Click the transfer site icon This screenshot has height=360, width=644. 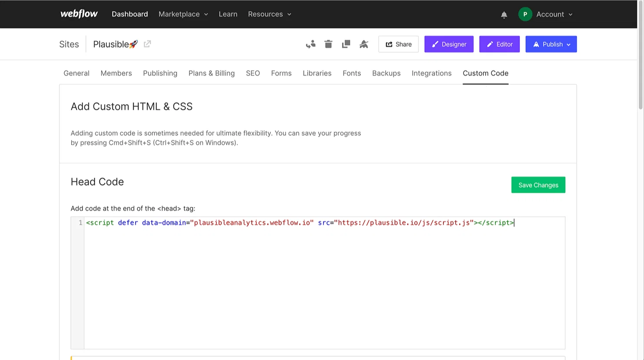click(311, 44)
